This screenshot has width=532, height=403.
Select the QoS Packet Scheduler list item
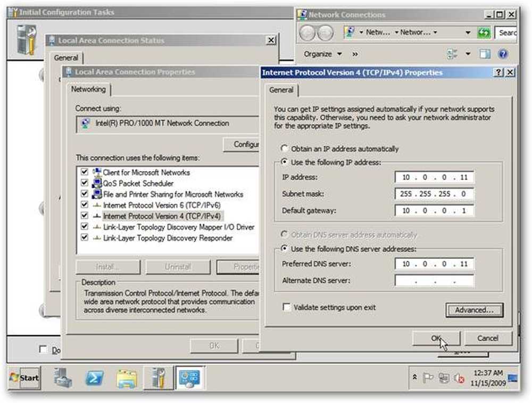click(138, 183)
